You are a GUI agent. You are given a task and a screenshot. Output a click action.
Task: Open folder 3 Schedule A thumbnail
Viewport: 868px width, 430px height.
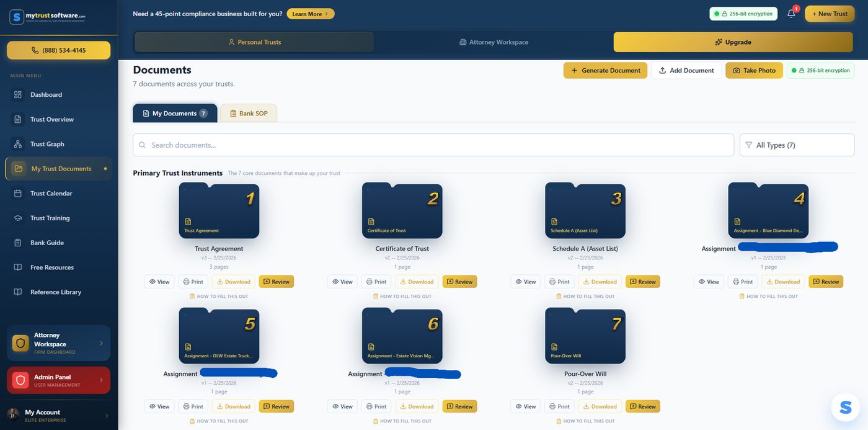click(585, 210)
